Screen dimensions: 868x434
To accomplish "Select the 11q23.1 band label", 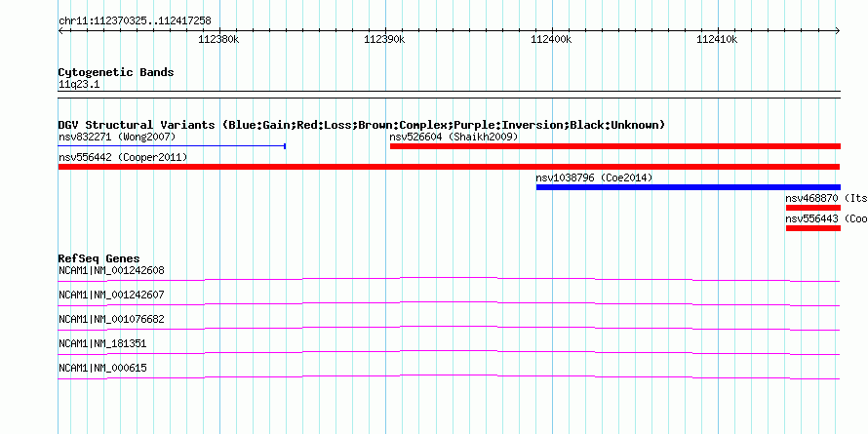I will point(79,85).
